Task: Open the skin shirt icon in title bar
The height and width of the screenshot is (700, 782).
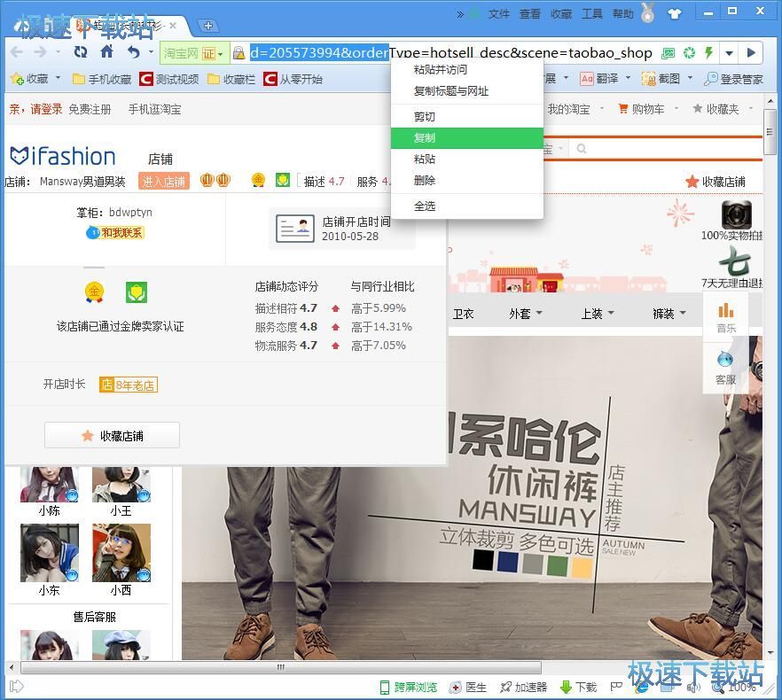Action: click(x=675, y=13)
